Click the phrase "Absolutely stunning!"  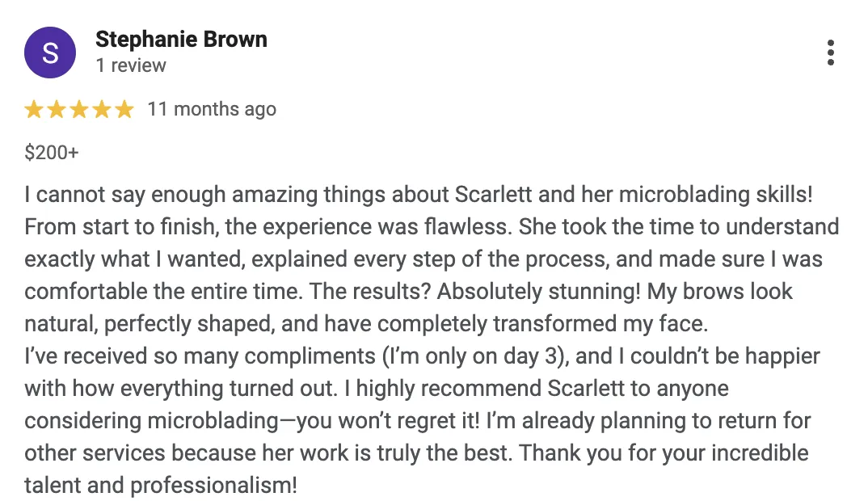[x=538, y=292]
